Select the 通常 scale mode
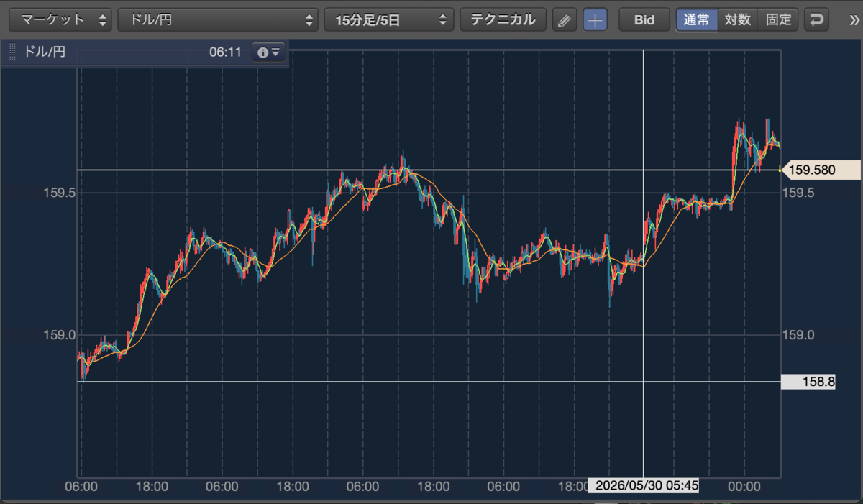863x504 pixels. click(696, 19)
